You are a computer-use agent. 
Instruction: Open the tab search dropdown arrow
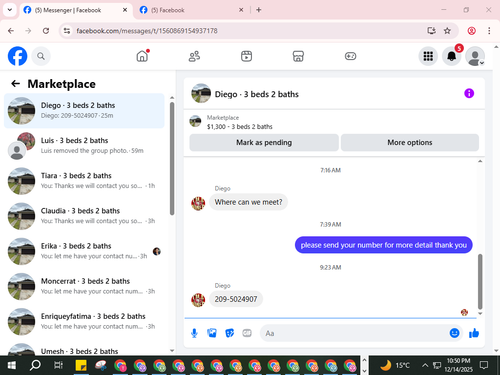pyautogui.click(x=10, y=10)
